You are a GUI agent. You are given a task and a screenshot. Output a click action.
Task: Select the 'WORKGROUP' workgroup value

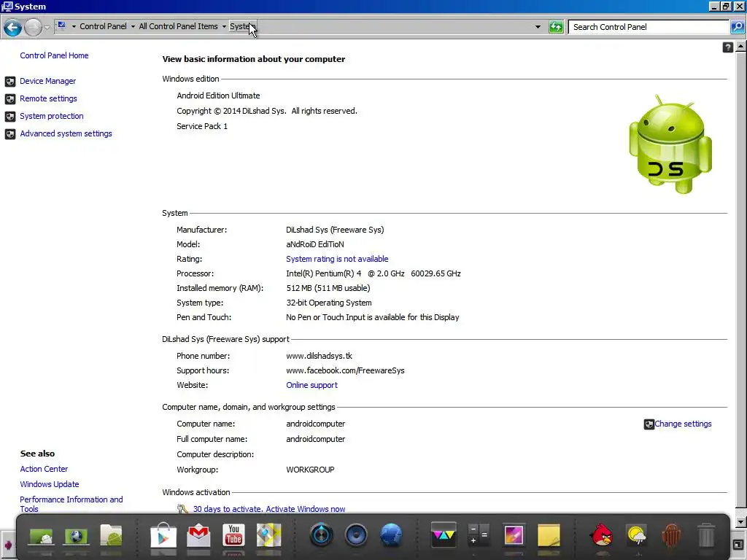[x=310, y=469]
